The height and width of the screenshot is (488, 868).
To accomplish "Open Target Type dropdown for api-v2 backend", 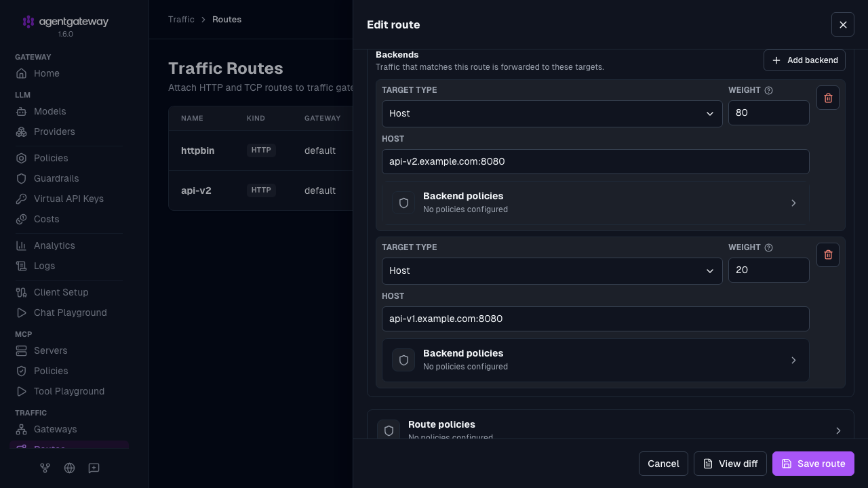I will [552, 113].
